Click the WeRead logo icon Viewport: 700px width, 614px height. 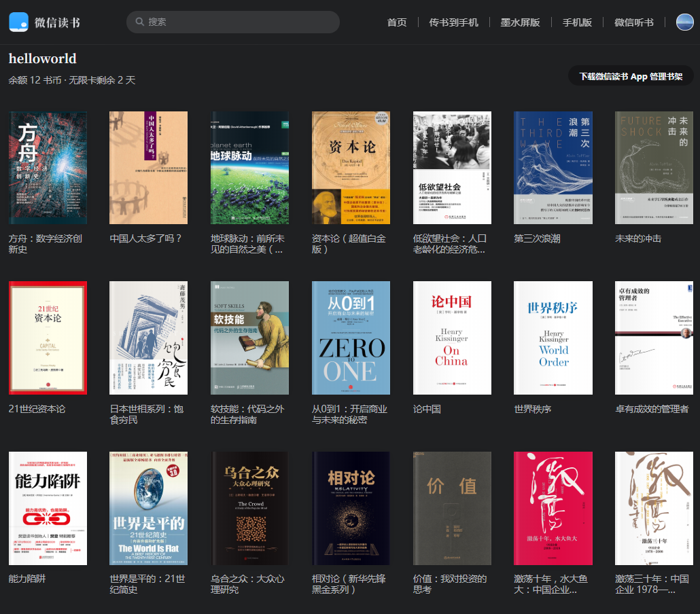pyautogui.click(x=19, y=22)
